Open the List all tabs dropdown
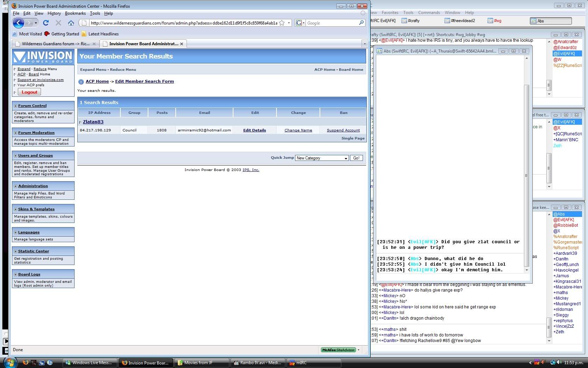Viewport: 588px width, 368px height. pos(364,44)
